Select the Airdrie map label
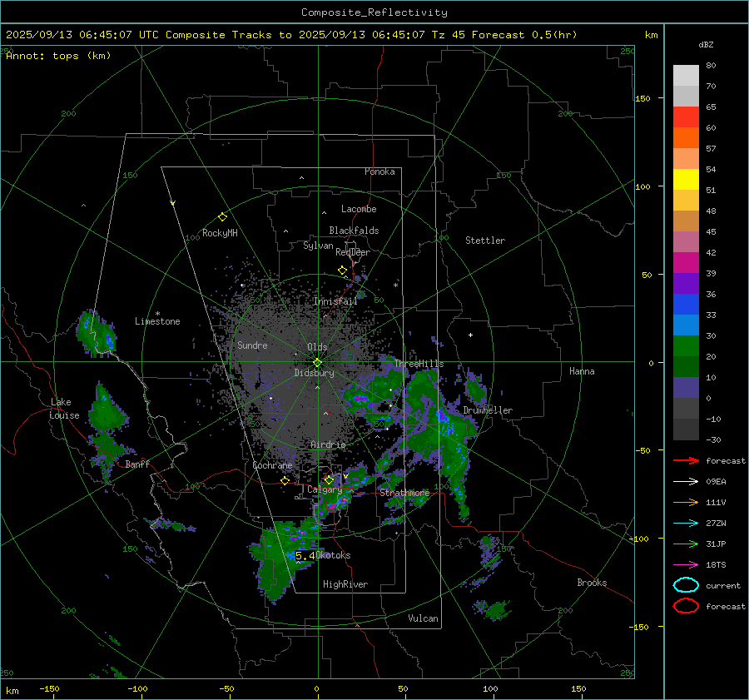The width and height of the screenshot is (749, 700). click(328, 444)
